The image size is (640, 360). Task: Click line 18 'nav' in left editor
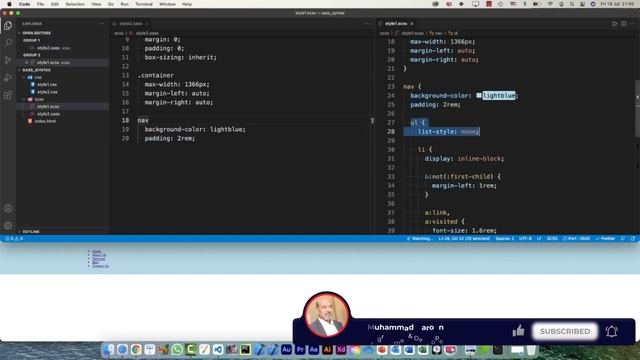143,120
